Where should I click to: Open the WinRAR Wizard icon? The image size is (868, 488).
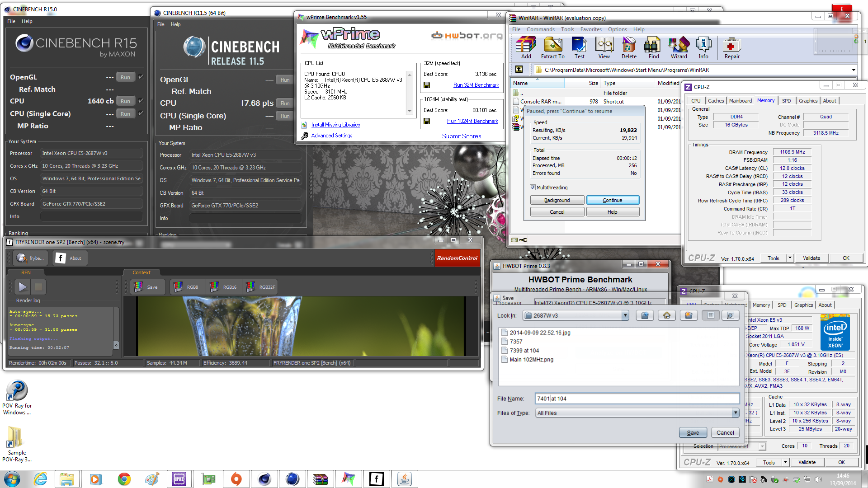click(x=679, y=48)
